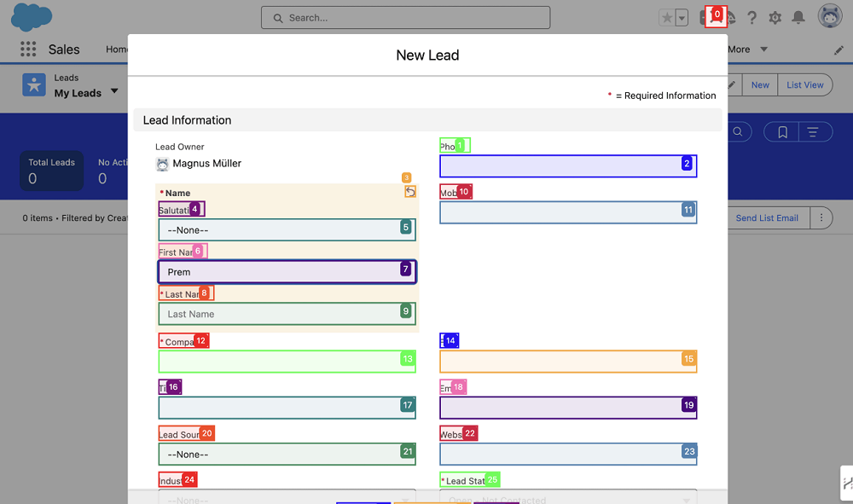Click the First Name field containing Prem
The image size is (853, 504).
point(287,272)
